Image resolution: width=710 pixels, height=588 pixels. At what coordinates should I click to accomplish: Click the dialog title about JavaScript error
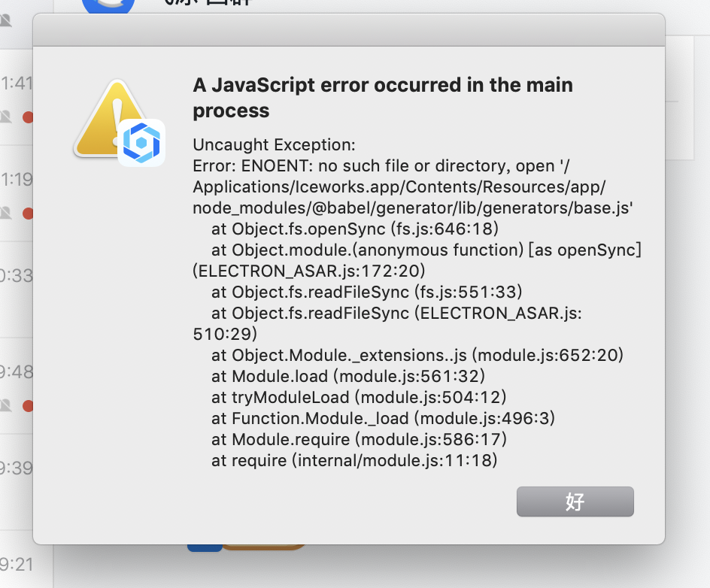pos(382,97)
